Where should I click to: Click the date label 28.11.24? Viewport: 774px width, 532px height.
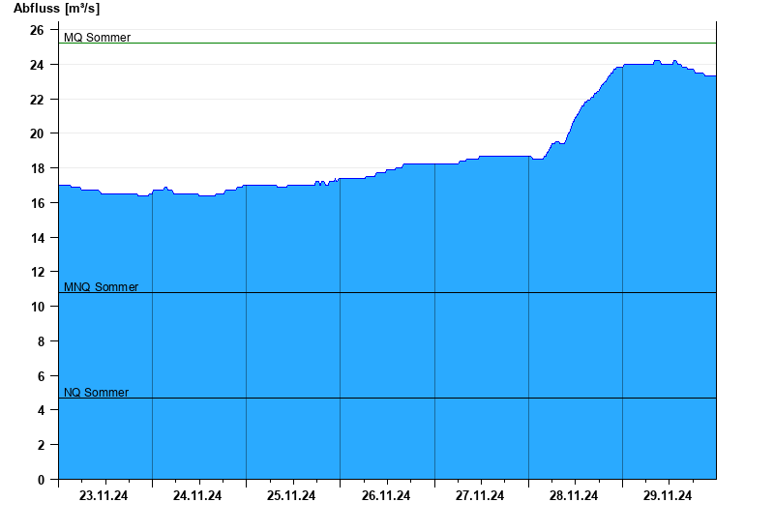click(x=574, y=495)
